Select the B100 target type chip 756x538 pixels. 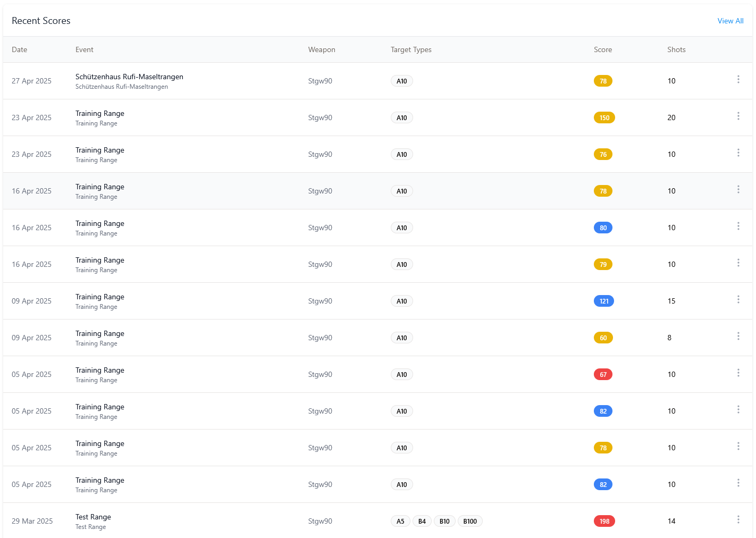click(470, 521)
